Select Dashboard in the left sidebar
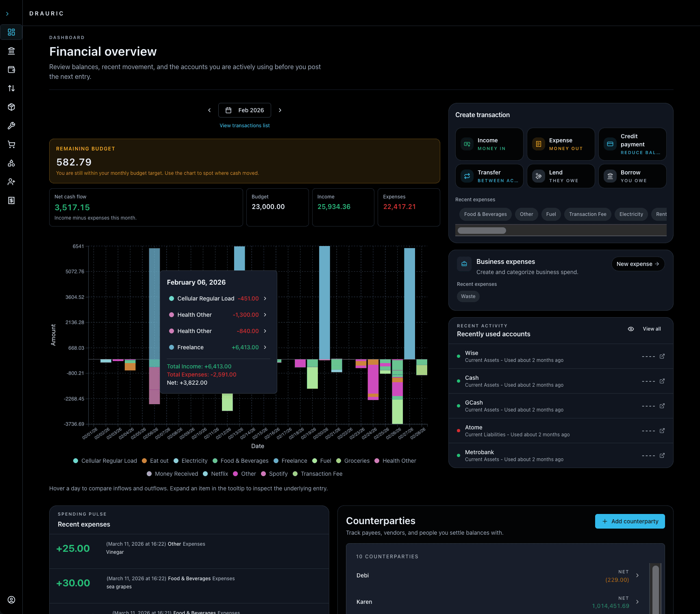The image size is (700, 614). click(x=11, y=32)
